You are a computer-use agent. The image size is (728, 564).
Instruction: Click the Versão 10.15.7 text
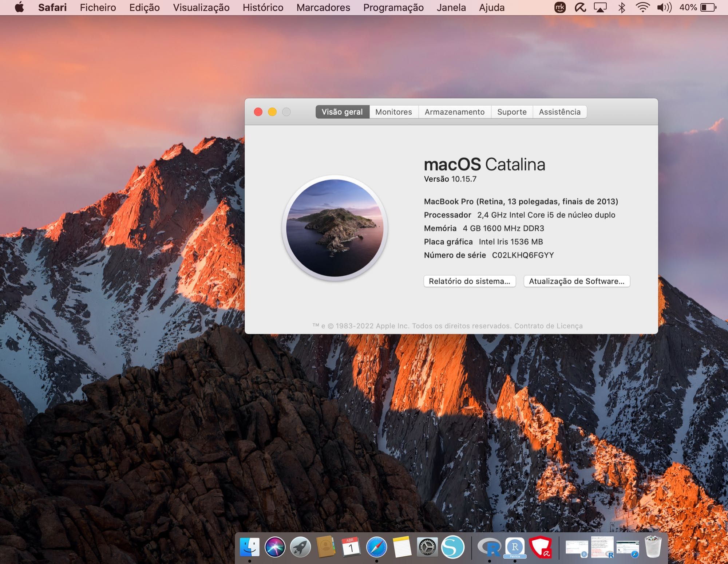point(450,179)
